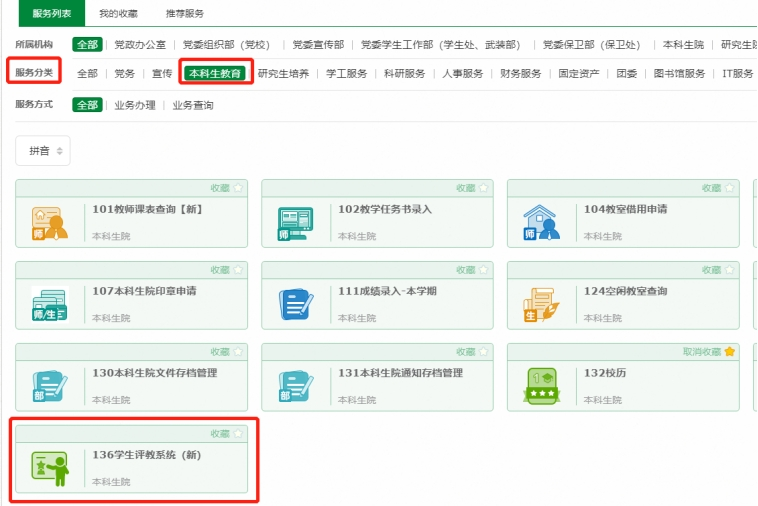This screenshot has height=506, width=758.
Task: Filter service mode by 业务查询
Action: tap(193, 105)
